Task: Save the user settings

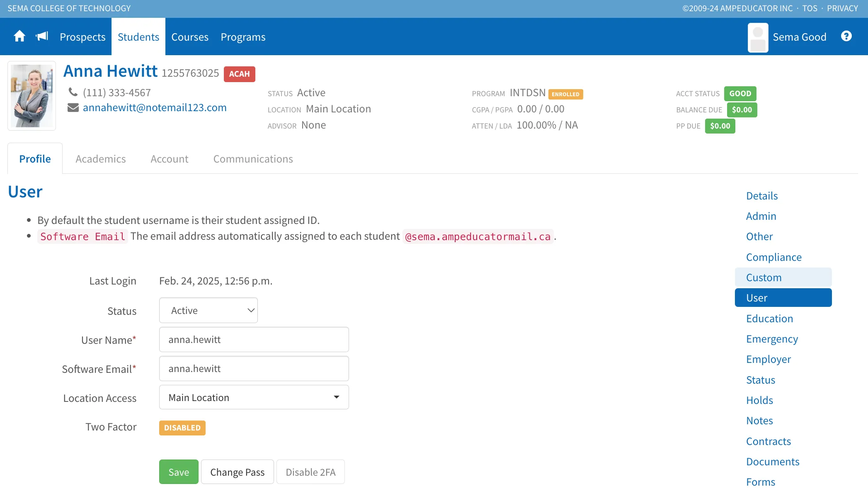Action: tap(179, 472)
